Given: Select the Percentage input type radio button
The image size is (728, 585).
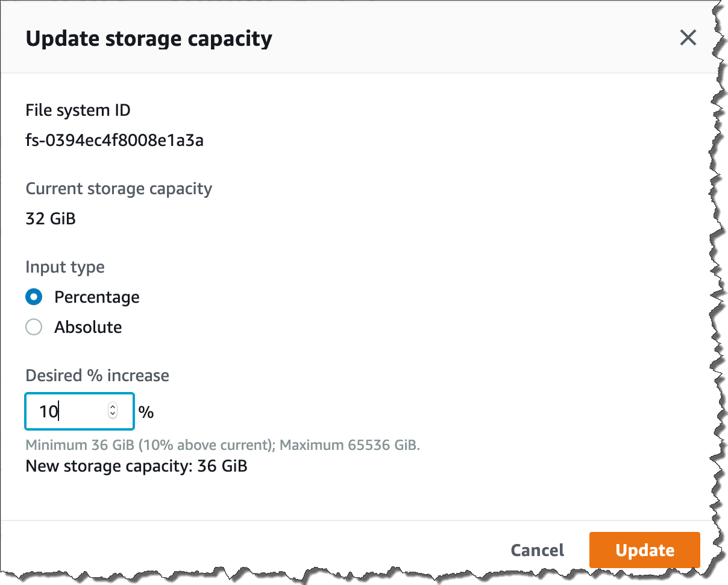Looking at the screenshot, I should 34,297.
